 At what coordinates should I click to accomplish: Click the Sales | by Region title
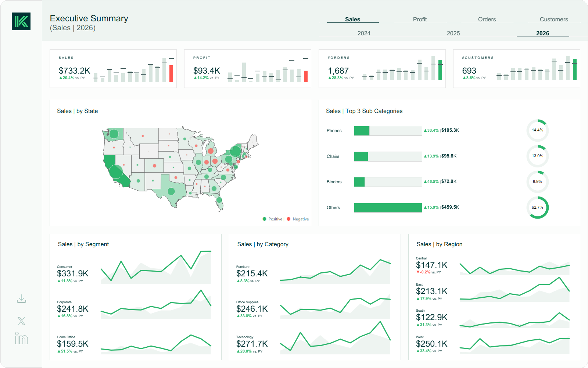pos(440,244)
